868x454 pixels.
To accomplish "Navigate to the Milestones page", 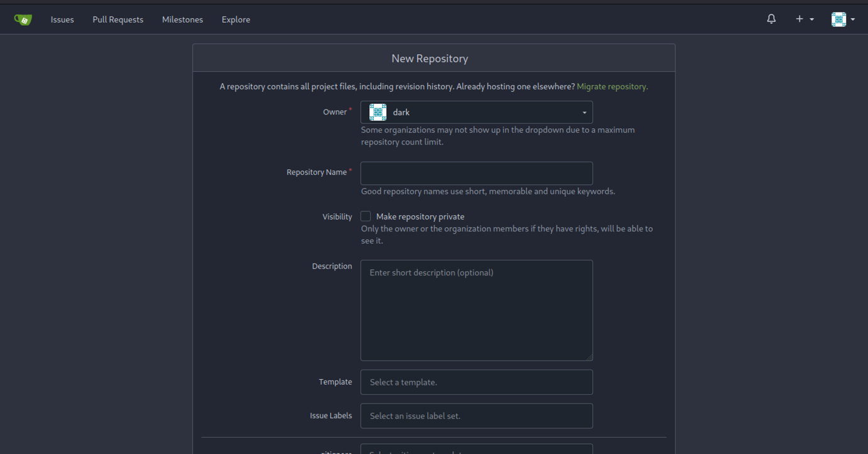I will click(x=182, y=19).
